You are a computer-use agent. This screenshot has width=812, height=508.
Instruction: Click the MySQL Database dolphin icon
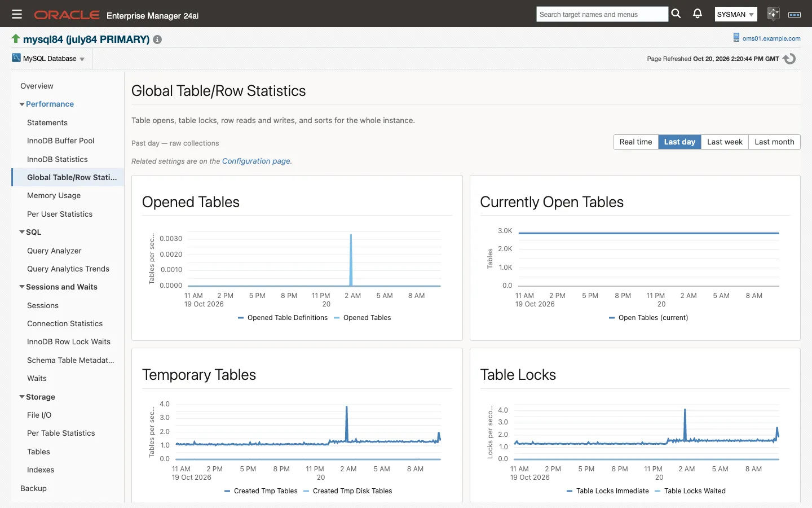point(16,58)
